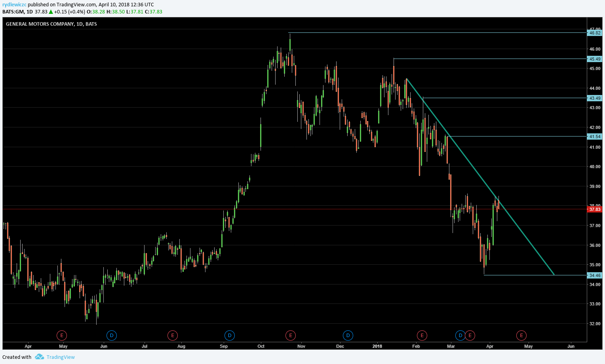Select the green descending trendline
The height and width of the screenshot is (364, 605).
480,176
